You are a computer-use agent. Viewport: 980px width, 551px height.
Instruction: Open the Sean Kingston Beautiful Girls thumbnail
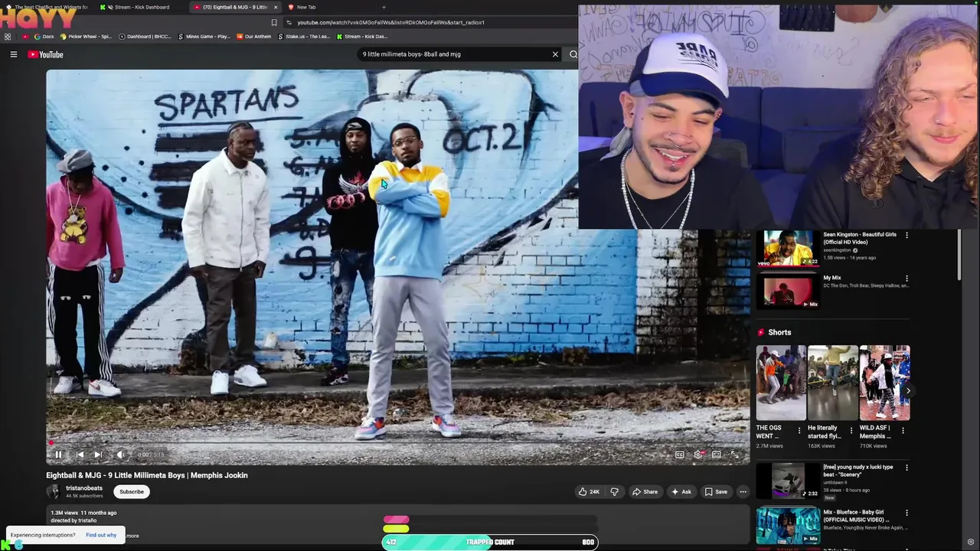(788, 248)
